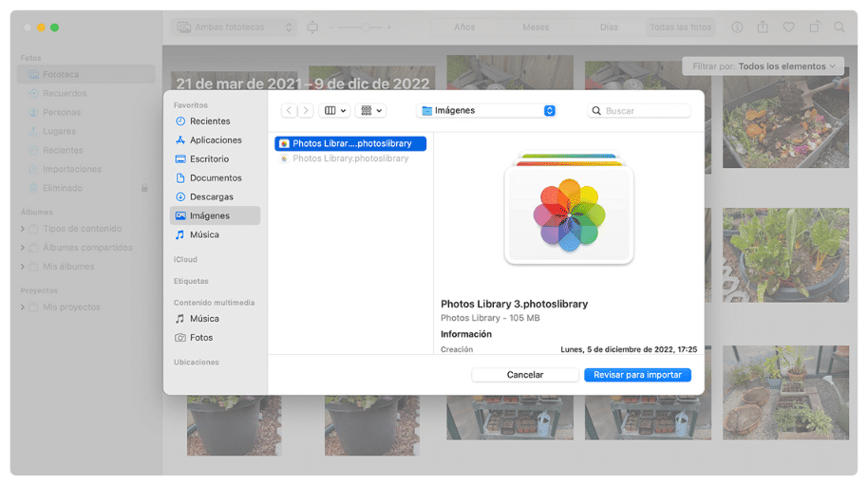868x483 pixels.
Task: Switch to Años tab in Photos
Action: point(464,28)
